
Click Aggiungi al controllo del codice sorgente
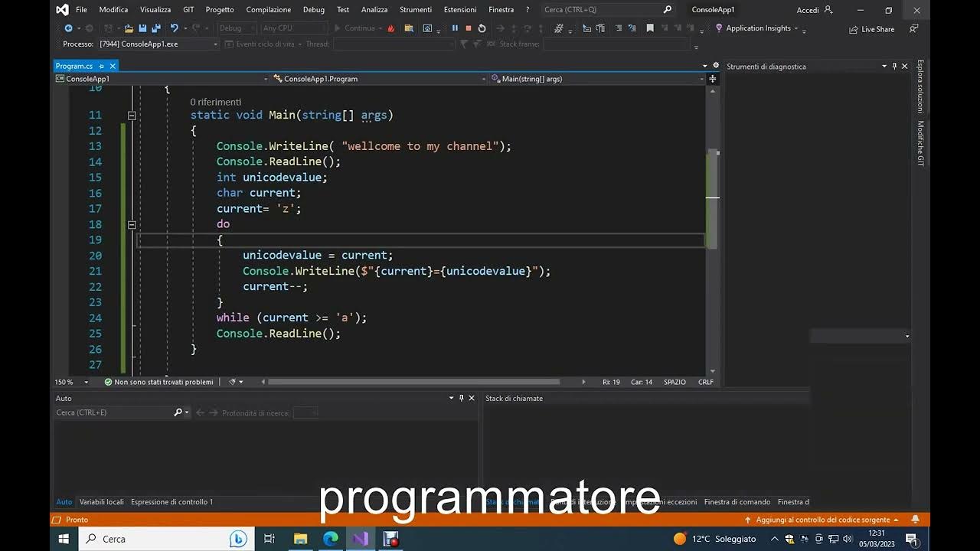click(823, 520)
